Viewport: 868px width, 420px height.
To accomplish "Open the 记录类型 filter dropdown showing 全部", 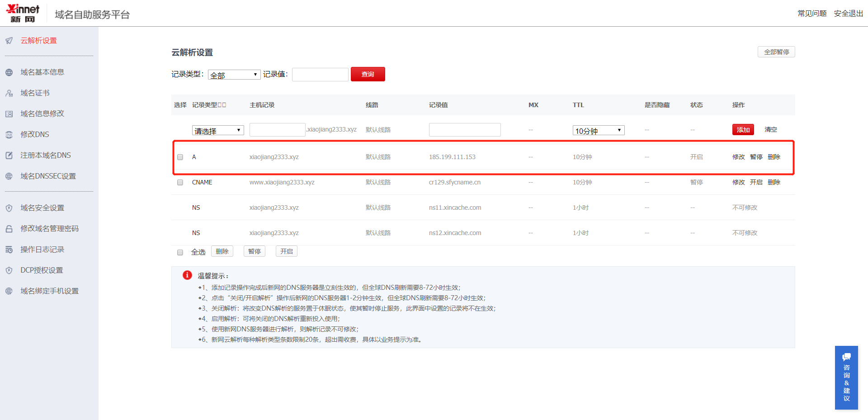I will pyautogui.click(x=234, y=75).
